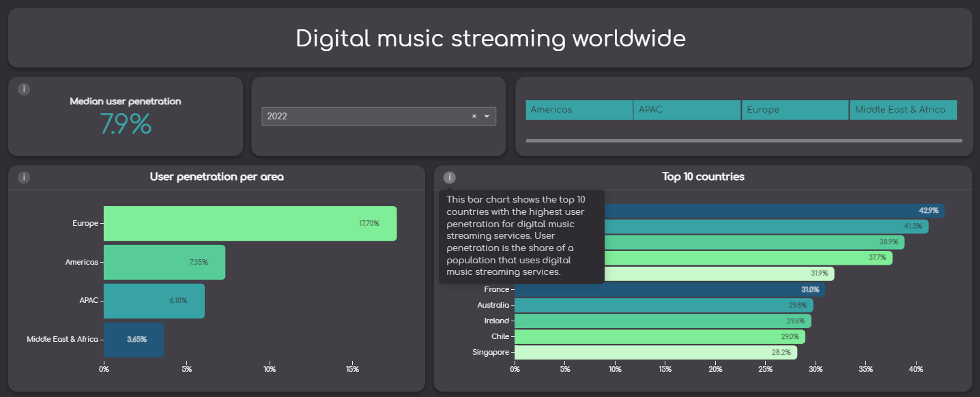Click the info icon on Median user penetration card
The height and width of the screenshot is (397, 980).
click(x=23, y=89)
